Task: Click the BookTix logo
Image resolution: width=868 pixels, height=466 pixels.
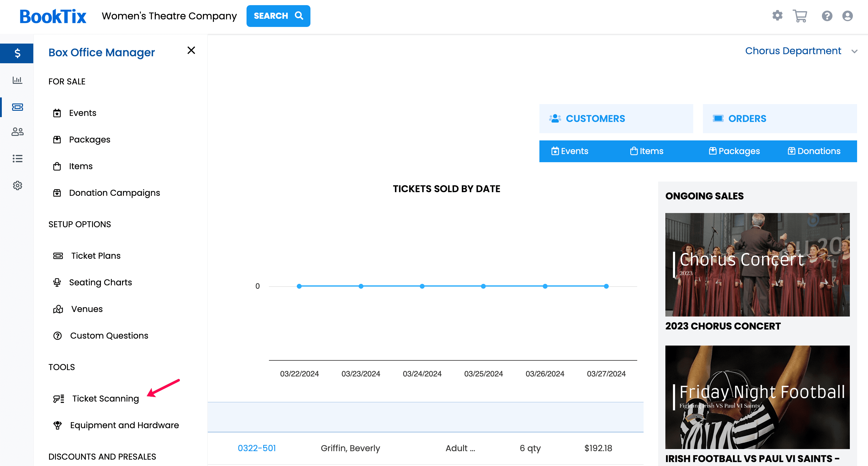Action: click(x=53, y=16)
